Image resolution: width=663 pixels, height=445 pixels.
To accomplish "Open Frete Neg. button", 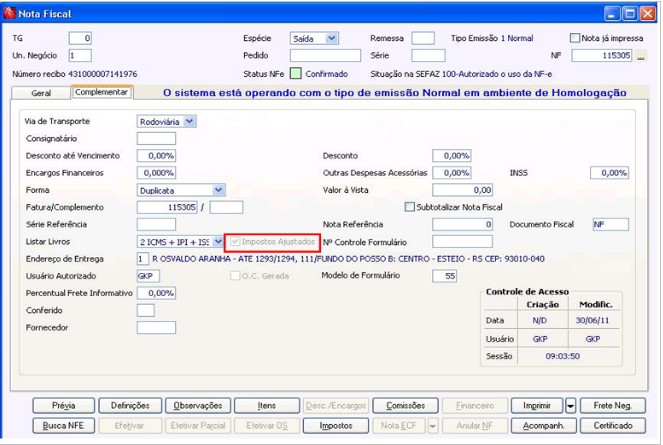I will 613,406.
